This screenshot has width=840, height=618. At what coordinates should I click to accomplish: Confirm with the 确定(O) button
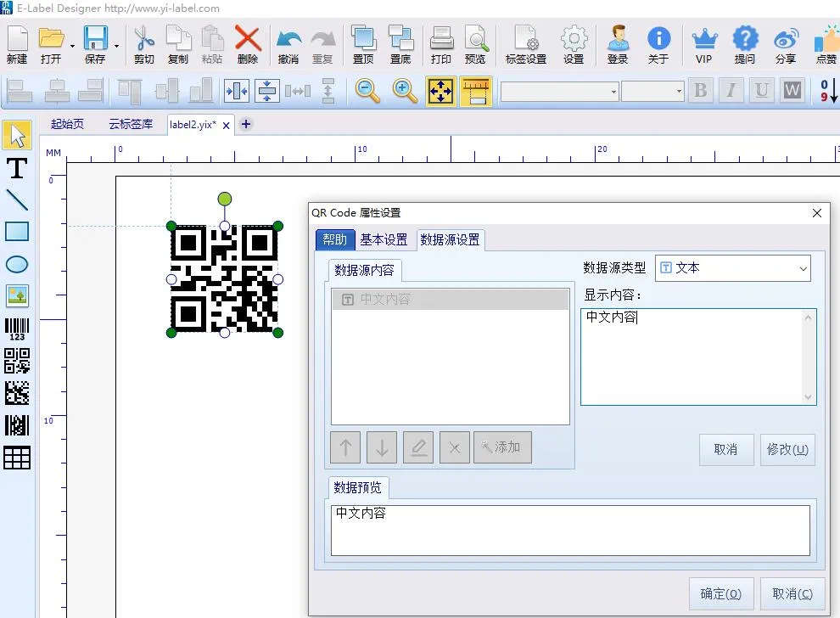tap(721, 594)
